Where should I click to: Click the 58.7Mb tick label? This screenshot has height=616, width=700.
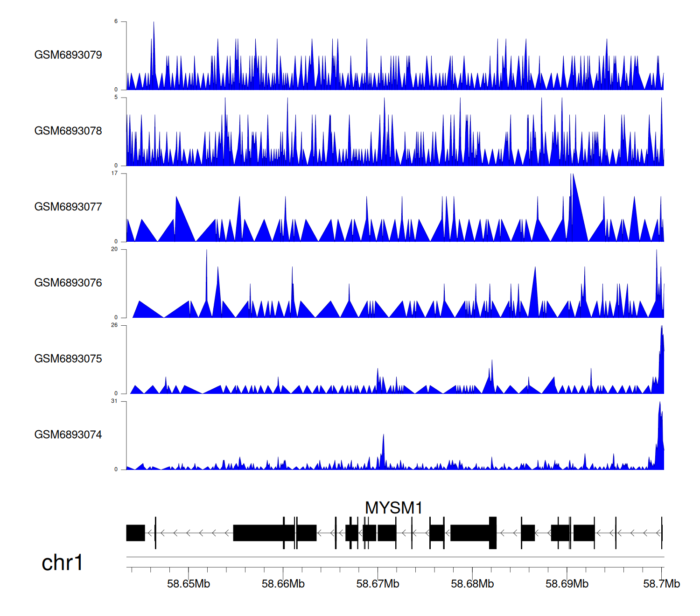point(661,584)
